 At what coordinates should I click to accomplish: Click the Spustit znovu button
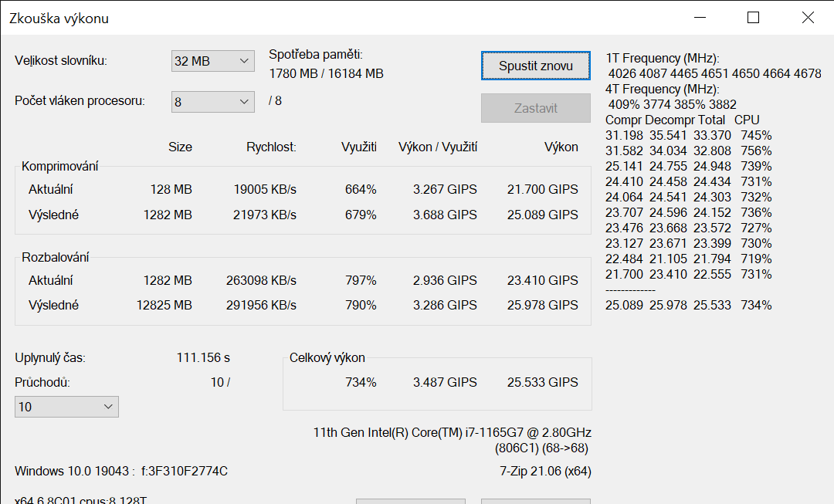[x=535, y=66]
